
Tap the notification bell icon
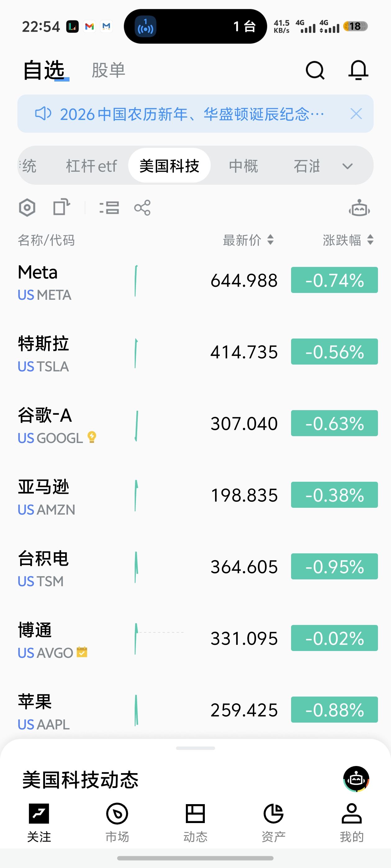358,70
